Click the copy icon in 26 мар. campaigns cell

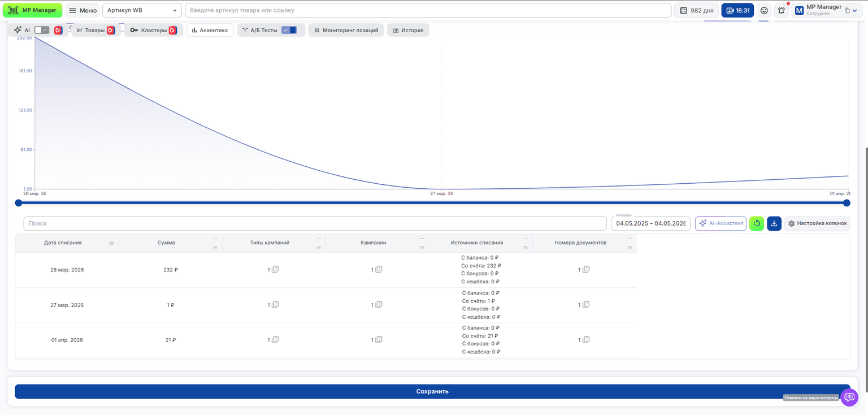(379, 270)
